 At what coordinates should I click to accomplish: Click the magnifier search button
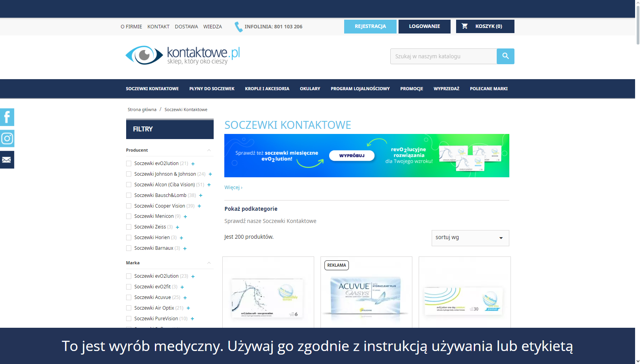505,56
